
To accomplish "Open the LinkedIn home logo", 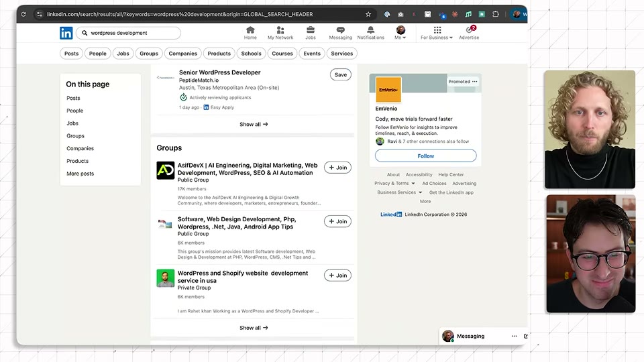I will (66, 33).
